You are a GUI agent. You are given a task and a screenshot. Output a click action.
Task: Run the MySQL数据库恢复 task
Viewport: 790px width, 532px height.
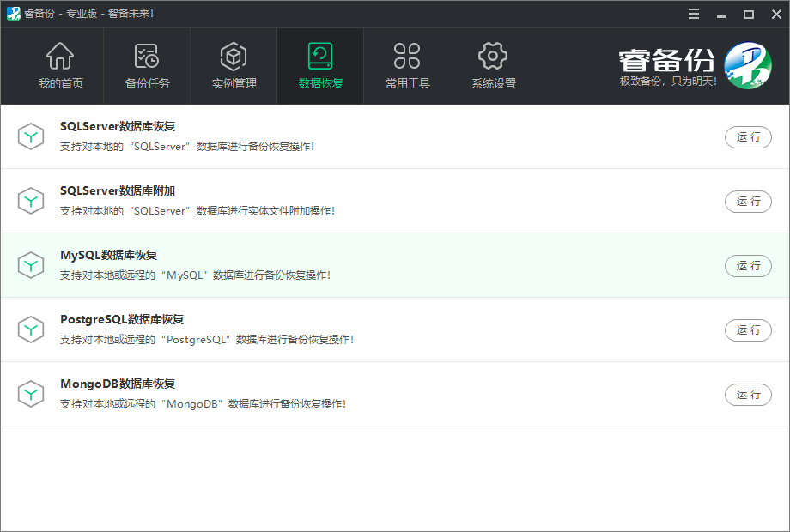[x=748, y=266]
